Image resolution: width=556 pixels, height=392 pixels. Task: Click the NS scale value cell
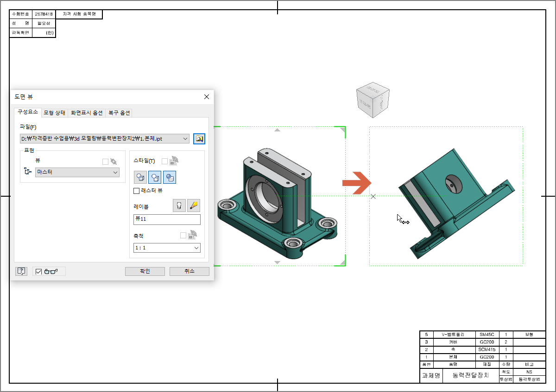pyautogui.click(x=529, y=372)
